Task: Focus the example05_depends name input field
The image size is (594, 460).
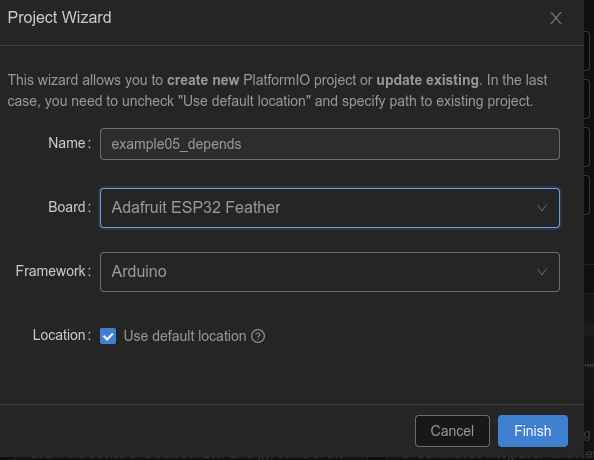Action: [330, 144]
